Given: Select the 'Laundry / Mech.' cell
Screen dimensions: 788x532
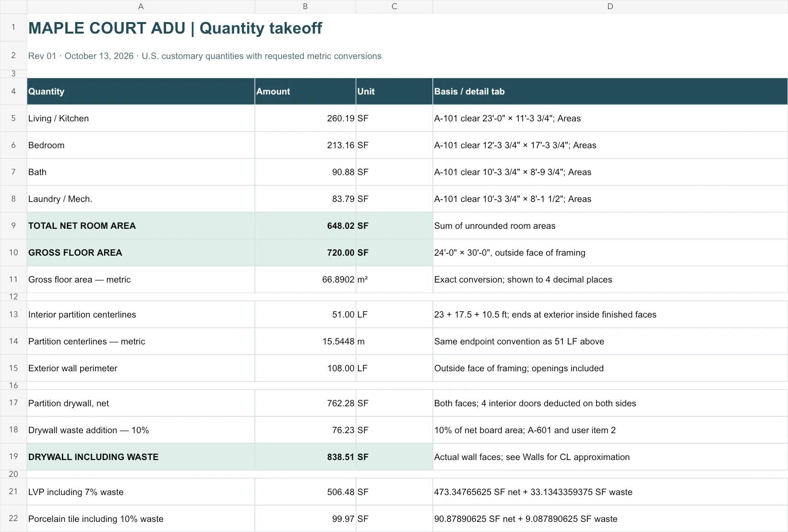Looking at the screenshot, I should pyautogui.click(x=141, y=199).
